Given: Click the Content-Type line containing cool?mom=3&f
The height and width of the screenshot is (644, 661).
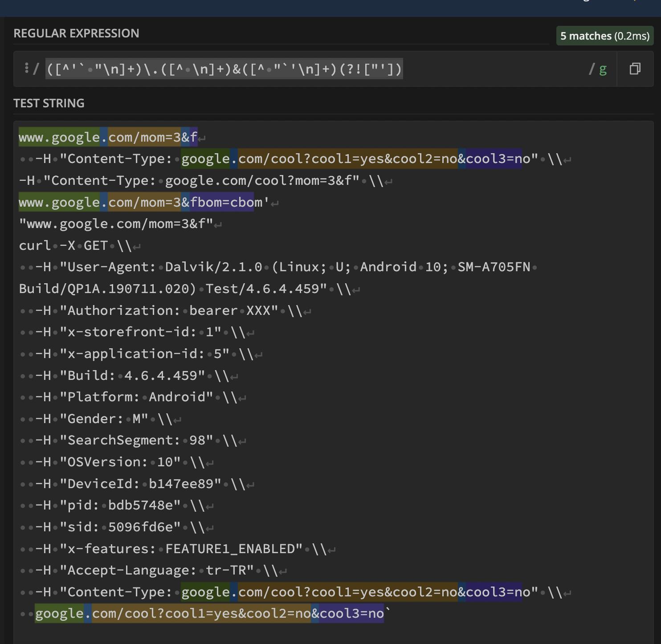Looking at the screenshot, I should [206, 181].
